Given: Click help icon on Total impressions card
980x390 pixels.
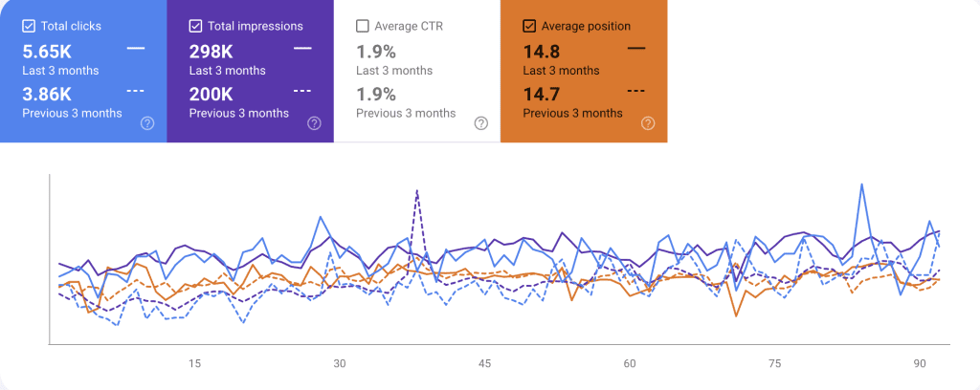Looking at the screenshot, I should (315, 123).
